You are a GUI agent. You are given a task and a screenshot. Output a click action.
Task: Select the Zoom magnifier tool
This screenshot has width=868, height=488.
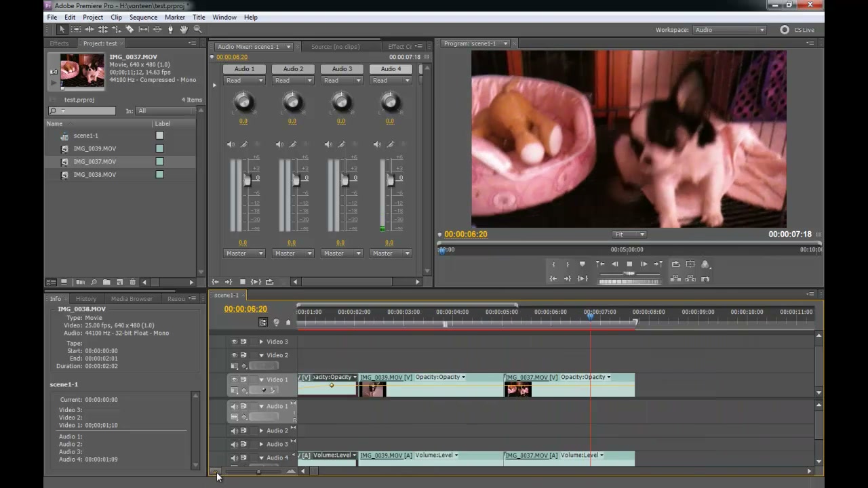197,29
